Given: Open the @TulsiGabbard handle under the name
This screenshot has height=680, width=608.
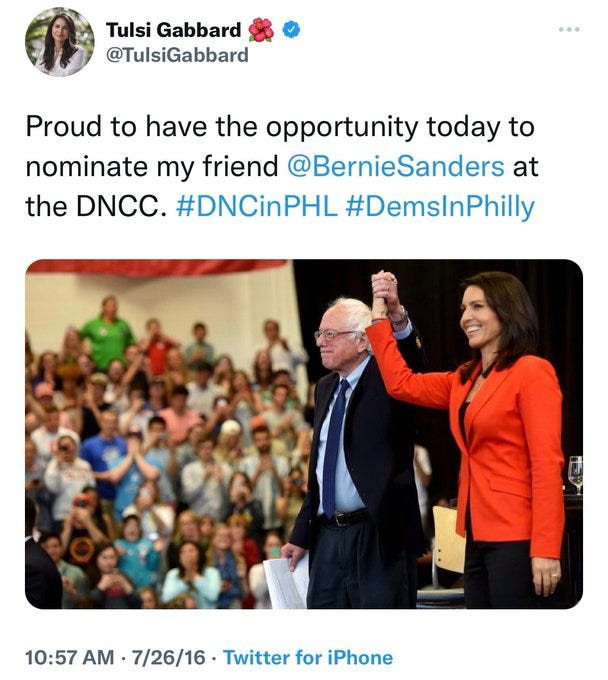Looking at the screenshot, I should tap(176, 55).
